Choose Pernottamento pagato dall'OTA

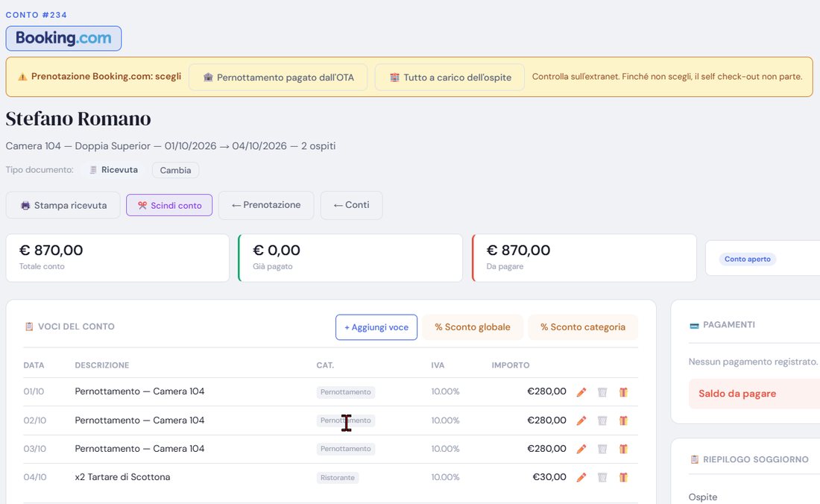[x=278, y=78]
